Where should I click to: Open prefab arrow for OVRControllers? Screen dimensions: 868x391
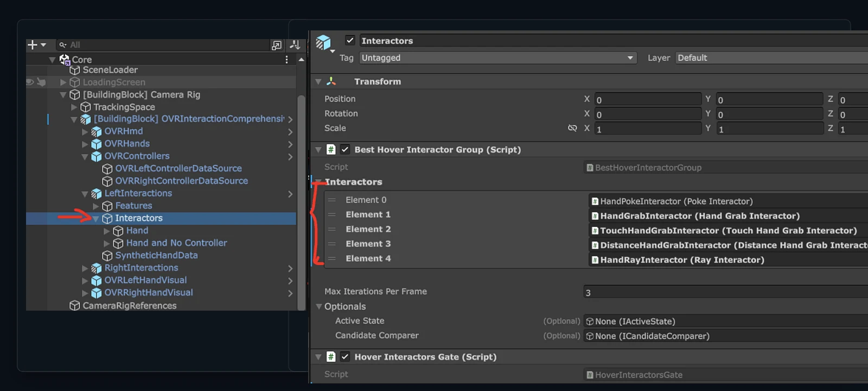click(x=290, y=157)
